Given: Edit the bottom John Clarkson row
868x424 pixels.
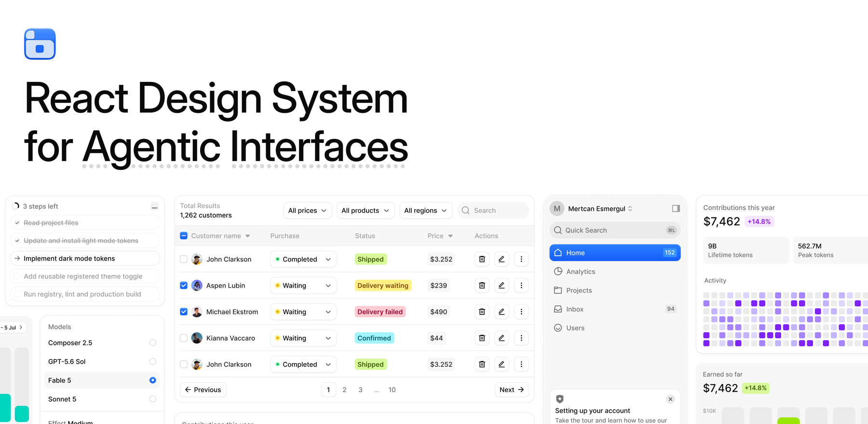Looking at the screenshot, I should tap(502, 364).
